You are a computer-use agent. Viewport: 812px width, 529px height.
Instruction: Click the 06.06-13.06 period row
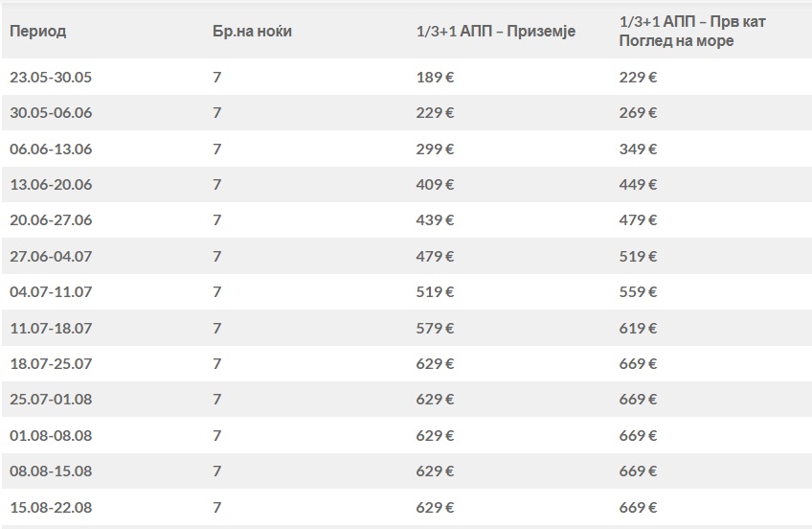tap(51, 149)
